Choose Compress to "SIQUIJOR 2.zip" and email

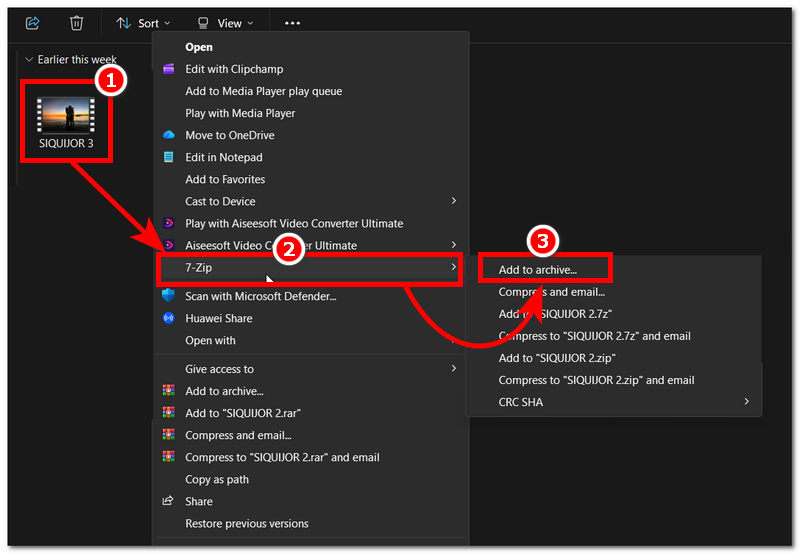[x=596, y=381]
